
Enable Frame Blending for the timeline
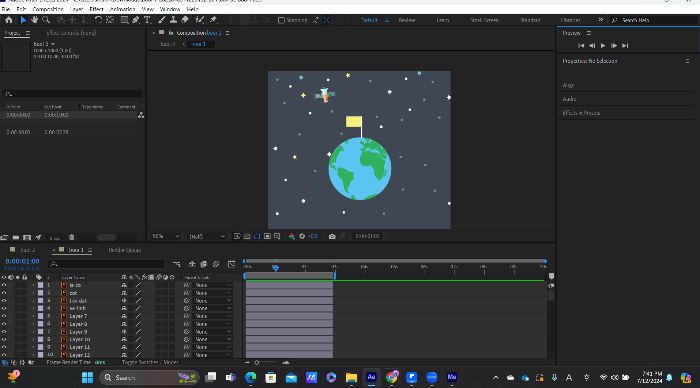tap(204, 264)
